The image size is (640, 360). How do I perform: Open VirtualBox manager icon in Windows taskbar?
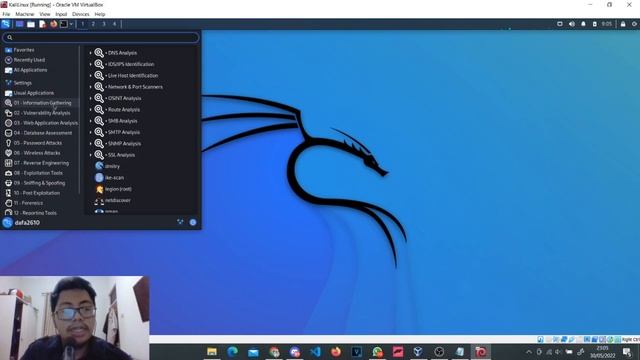418,352
